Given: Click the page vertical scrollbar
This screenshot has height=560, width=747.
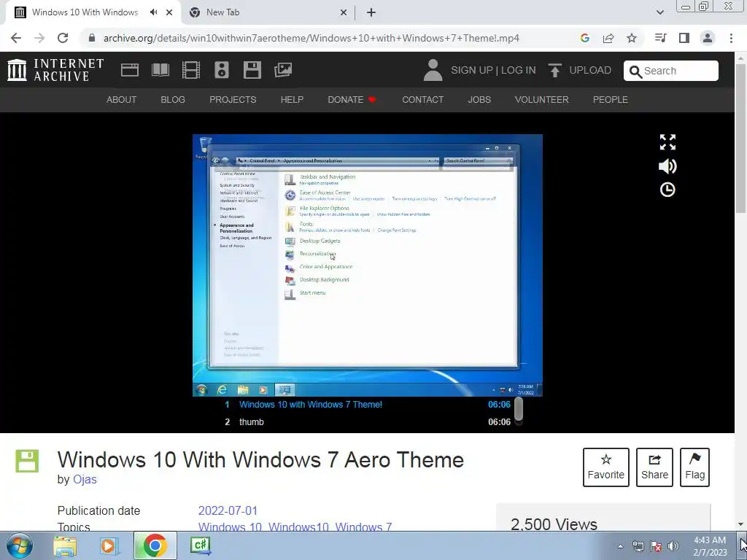Looking at the screenshot, I should 741,138.
